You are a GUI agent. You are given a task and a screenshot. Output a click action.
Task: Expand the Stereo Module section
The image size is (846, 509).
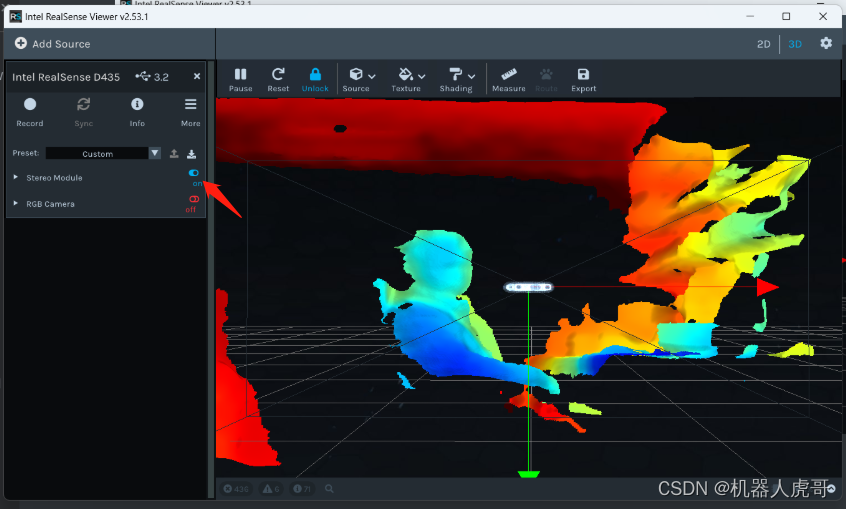[x=16, y=177]
